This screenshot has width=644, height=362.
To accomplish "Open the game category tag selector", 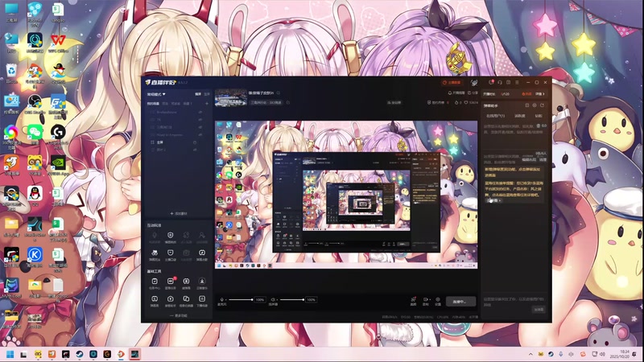I will 266,103.
